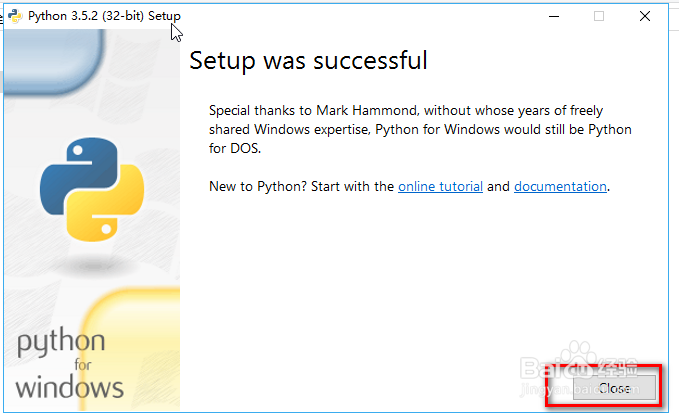Click the word "windows" in sidebar logo

[70, 387]
